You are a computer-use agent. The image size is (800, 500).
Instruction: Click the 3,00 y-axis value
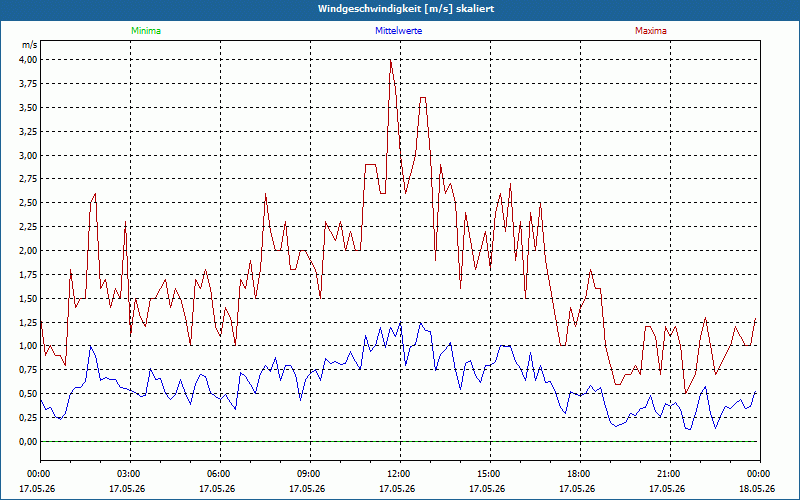click(28, 155)
